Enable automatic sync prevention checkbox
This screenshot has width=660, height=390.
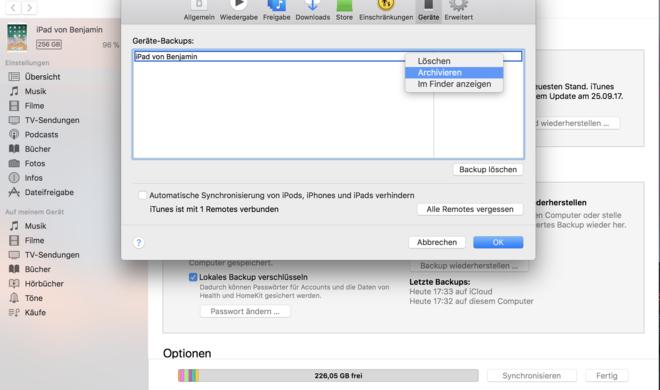[x=142, y=195]
